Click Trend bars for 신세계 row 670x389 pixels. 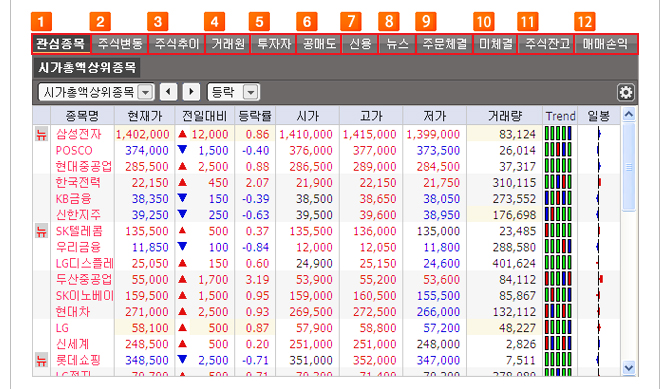[x=558, y=344]
